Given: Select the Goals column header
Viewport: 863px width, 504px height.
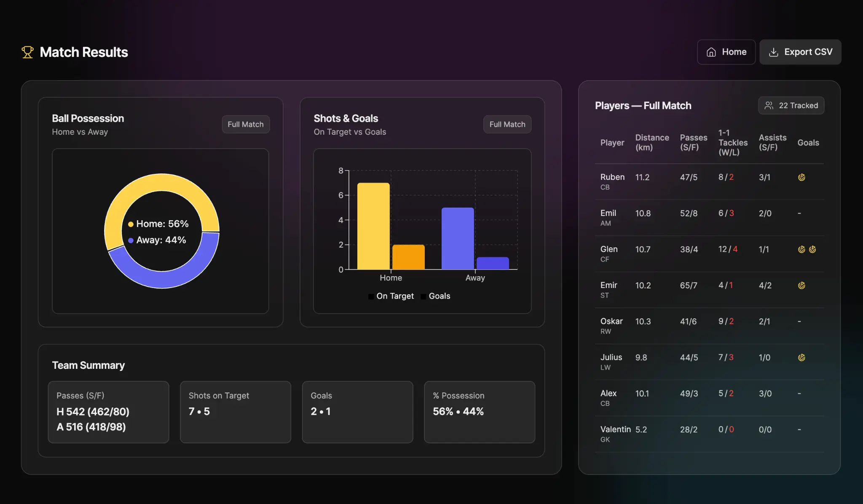Looking at the screenshot, I should [x=808, y=142].
